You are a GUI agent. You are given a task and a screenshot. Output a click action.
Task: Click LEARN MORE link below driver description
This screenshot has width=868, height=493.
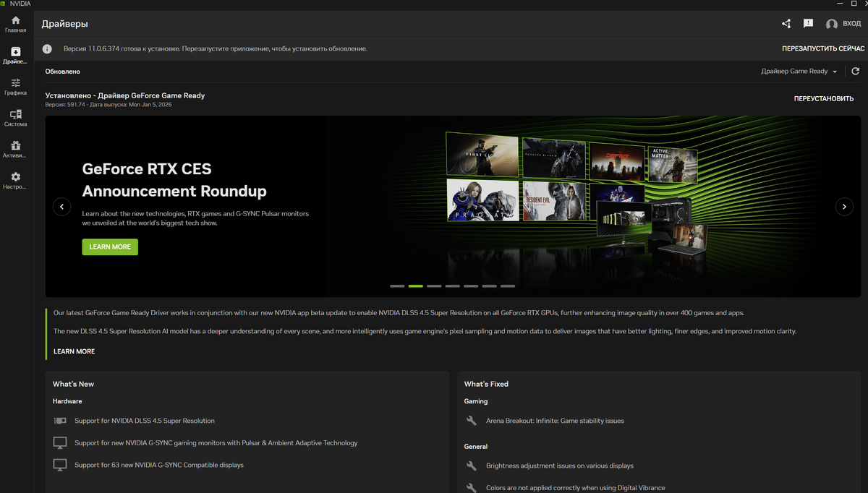coord(75,351)
